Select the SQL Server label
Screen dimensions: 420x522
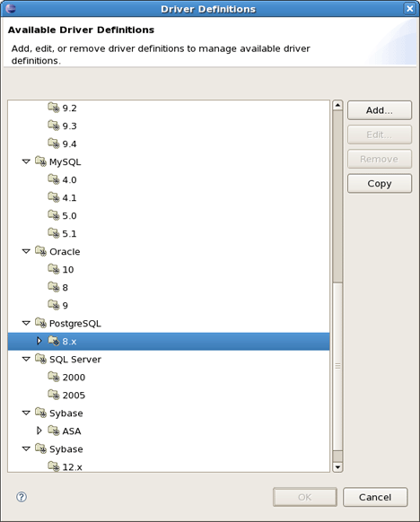click(75, 360)
